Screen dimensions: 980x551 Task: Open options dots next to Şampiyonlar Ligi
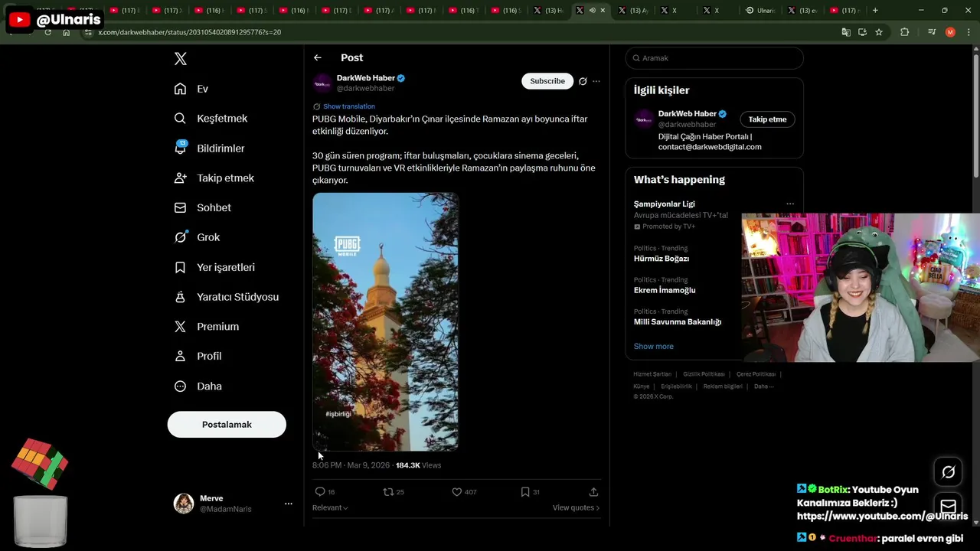coord(790,204)
